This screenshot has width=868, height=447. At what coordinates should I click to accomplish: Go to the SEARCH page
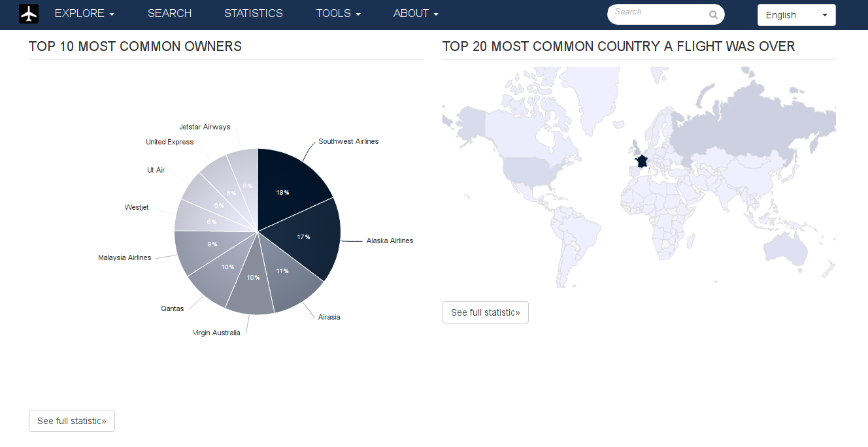click(x=169, y=14)
